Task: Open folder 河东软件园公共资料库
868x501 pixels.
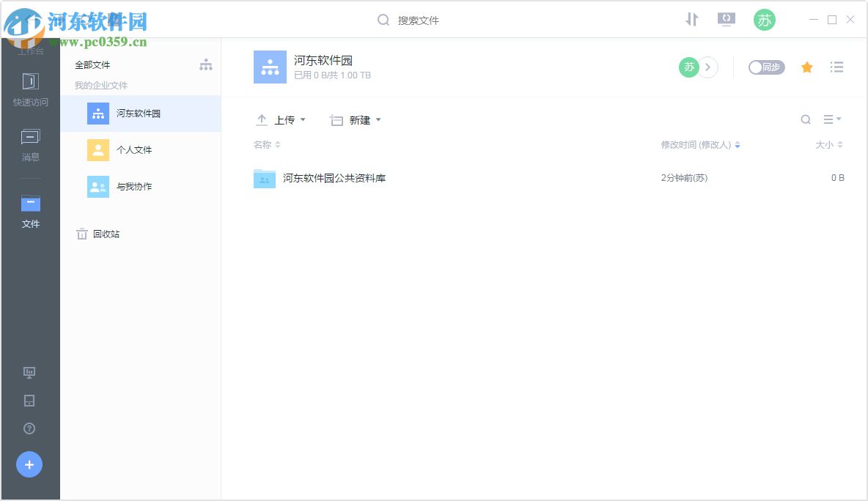Action: (334, 178)
